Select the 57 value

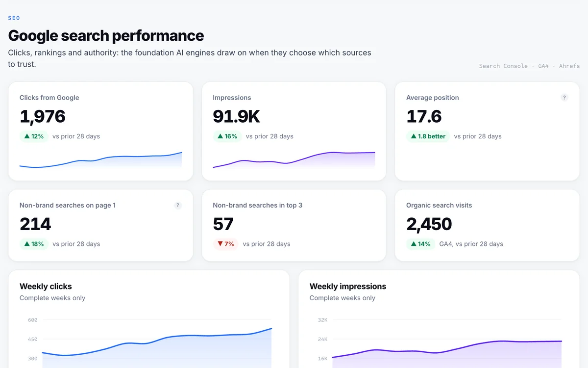(223, 224)
